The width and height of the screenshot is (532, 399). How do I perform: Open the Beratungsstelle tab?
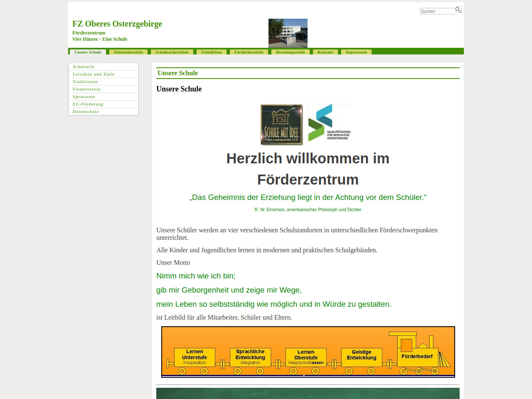click(x=290, y=52)
